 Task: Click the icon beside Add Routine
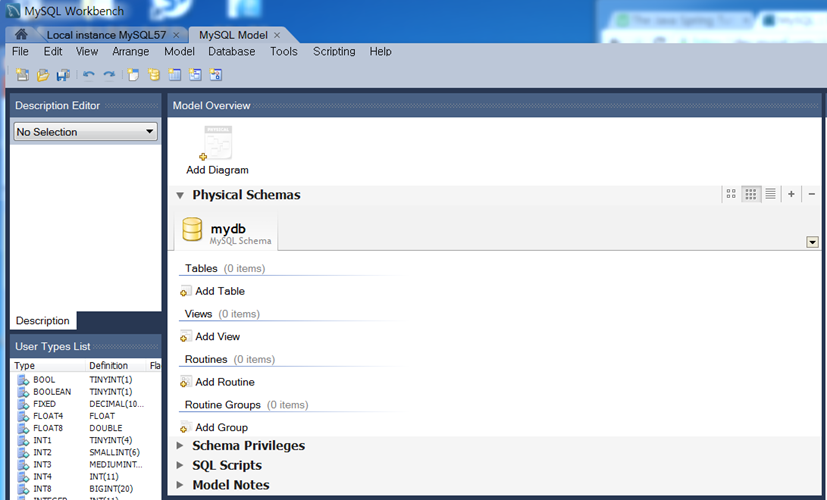(x=185, y=382)
